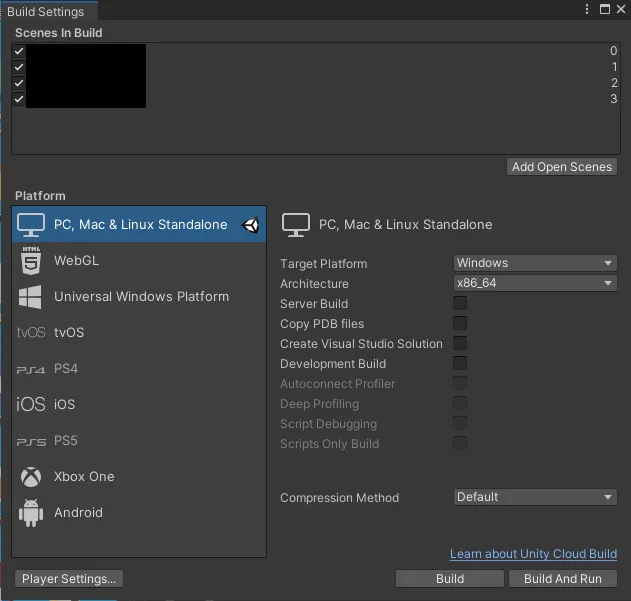Click the disabled Scripts Only Build checkbox

pyautogui.click(x=460, y=443)
